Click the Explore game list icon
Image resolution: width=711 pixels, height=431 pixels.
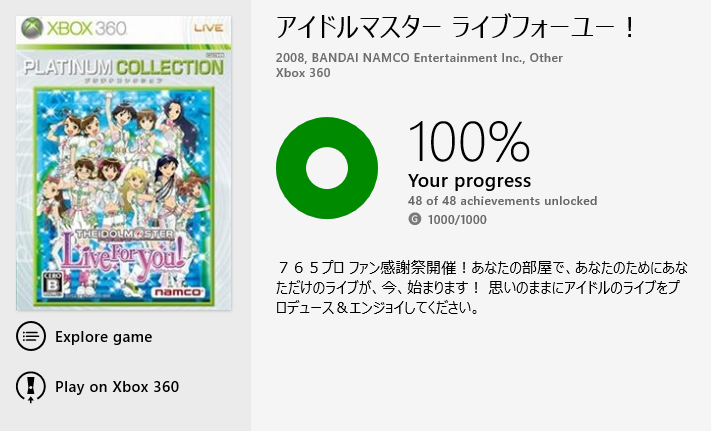[x=31, y=336]
